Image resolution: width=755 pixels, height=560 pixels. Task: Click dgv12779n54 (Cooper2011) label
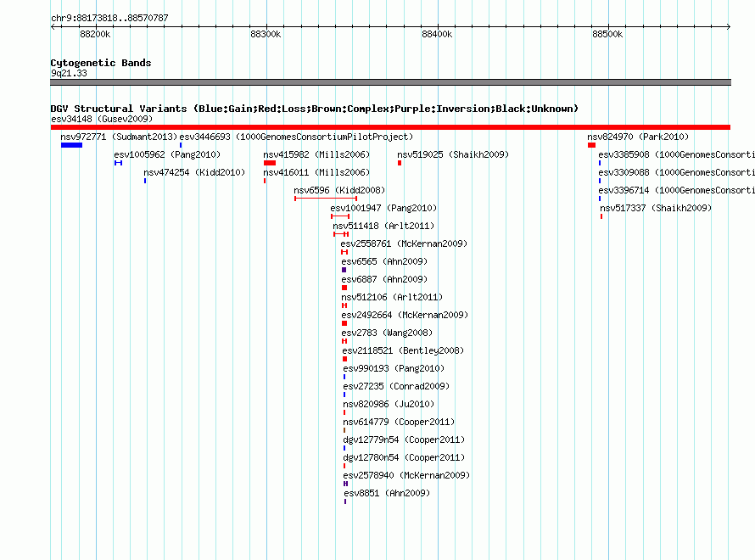point(404,440)
